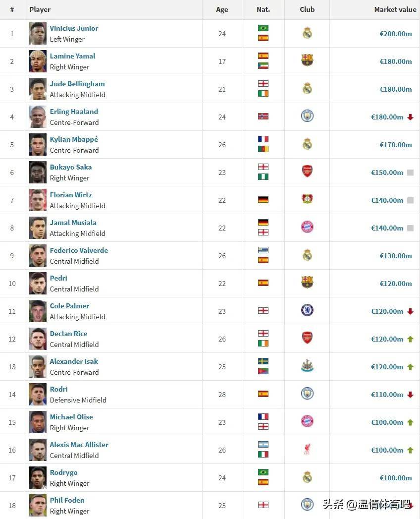Click Bayer Leverkusen crest in Florian Wirtz row

tap(307, 199)
